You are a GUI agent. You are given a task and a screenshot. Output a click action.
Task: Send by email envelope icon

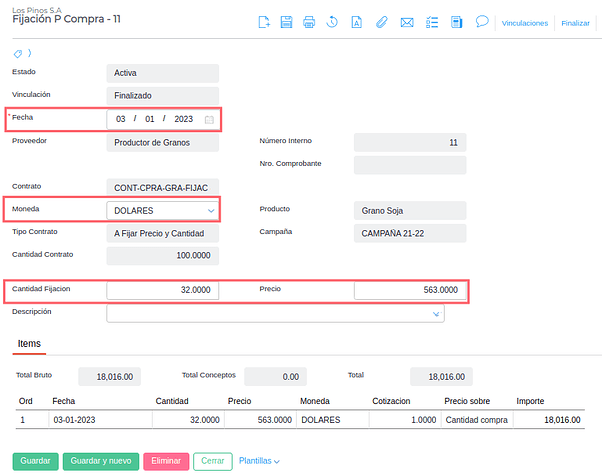pyautogui.click(x=407, y=23)
